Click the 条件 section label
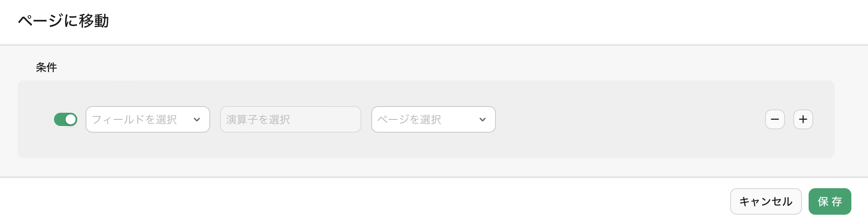This screenshot has width=868, height=223. pyautogui.click(x=46, y=67)
